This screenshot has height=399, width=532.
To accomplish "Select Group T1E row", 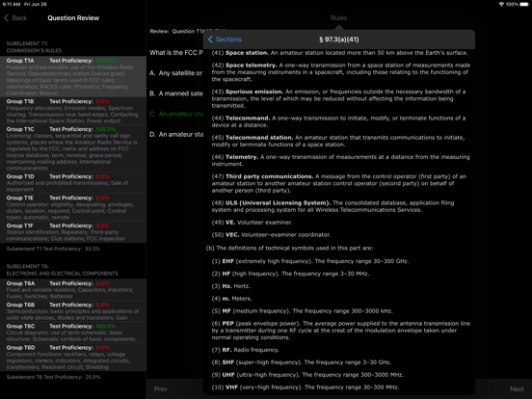I will pos(73,207).
